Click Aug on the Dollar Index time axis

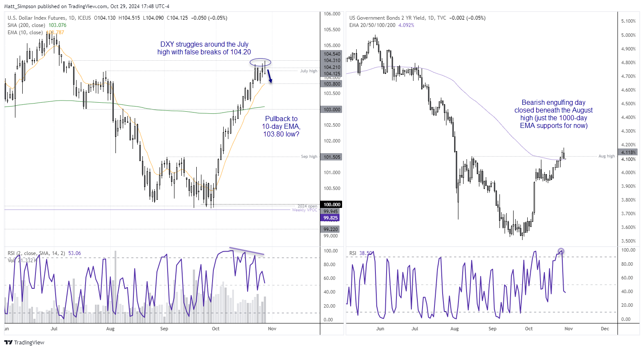[110, 329]
